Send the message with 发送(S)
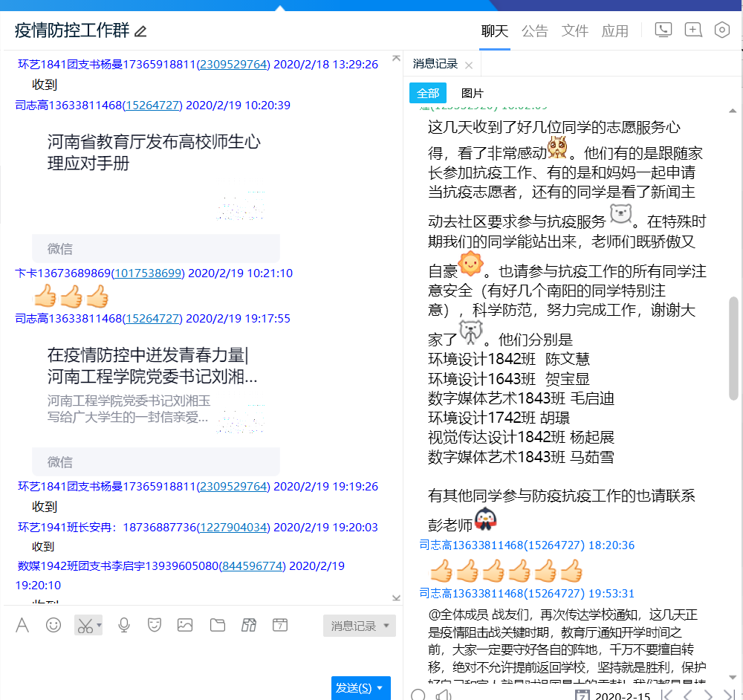This screenshot has height=700, width=743. tap(354, 688)
